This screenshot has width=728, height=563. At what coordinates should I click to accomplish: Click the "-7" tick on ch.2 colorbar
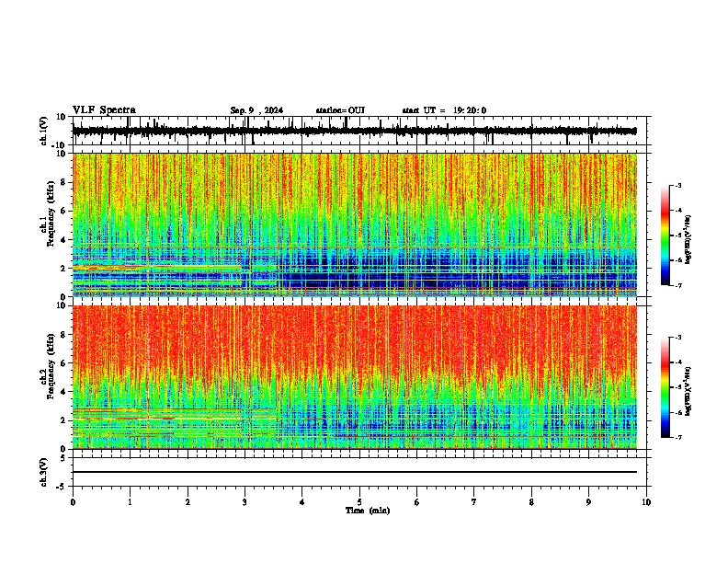(678, 437)
